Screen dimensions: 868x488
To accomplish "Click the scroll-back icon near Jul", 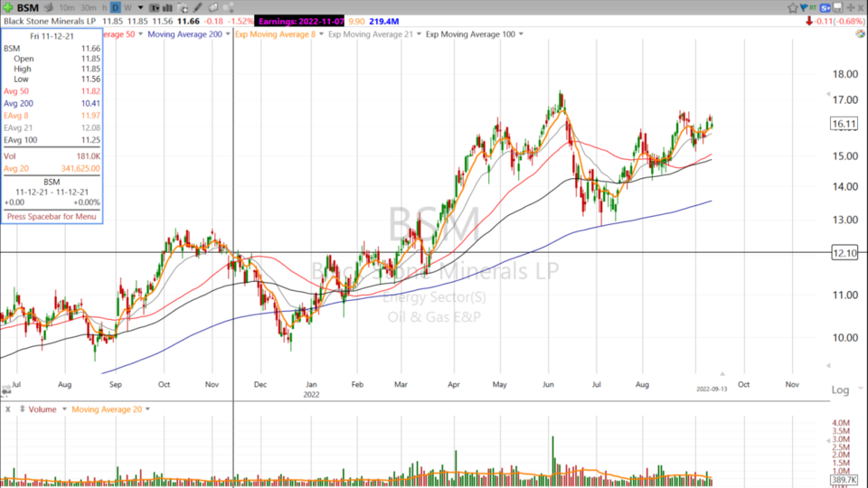I will pos(6,390).
